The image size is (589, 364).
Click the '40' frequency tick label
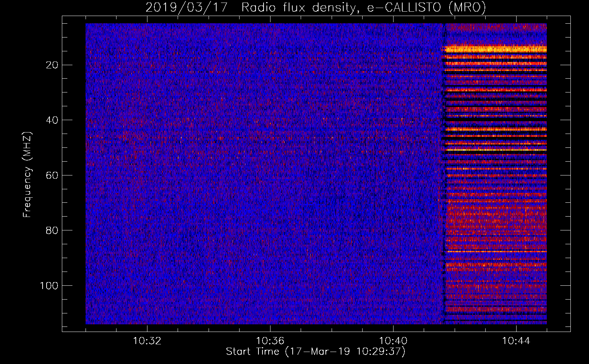[52, 120]
